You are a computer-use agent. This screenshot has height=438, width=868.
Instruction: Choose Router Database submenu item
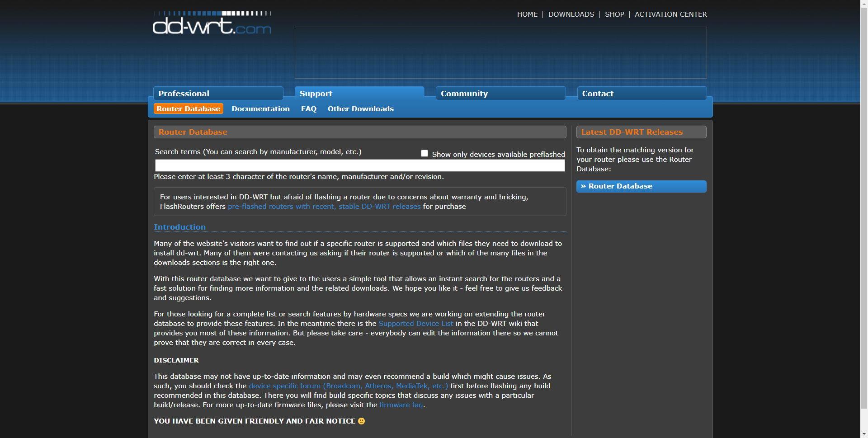[189, 109]
